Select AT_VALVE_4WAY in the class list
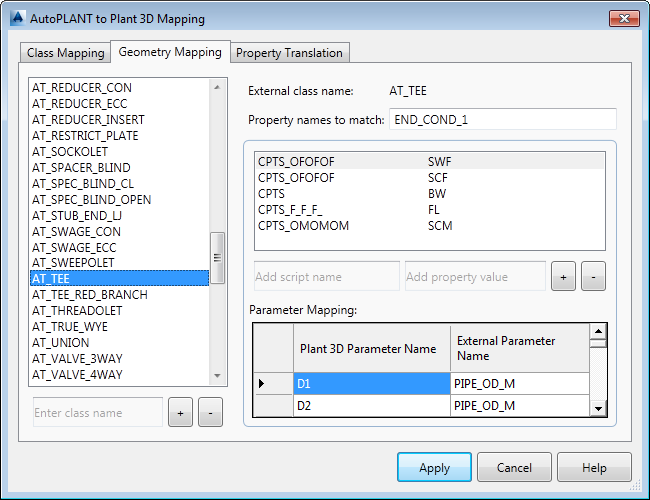 pos(119,374)
